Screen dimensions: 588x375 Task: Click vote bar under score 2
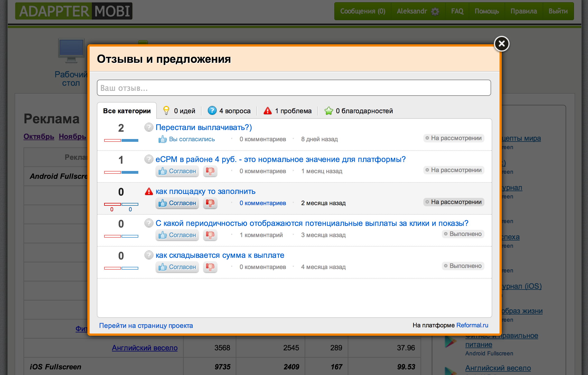(x=121, y=140)
